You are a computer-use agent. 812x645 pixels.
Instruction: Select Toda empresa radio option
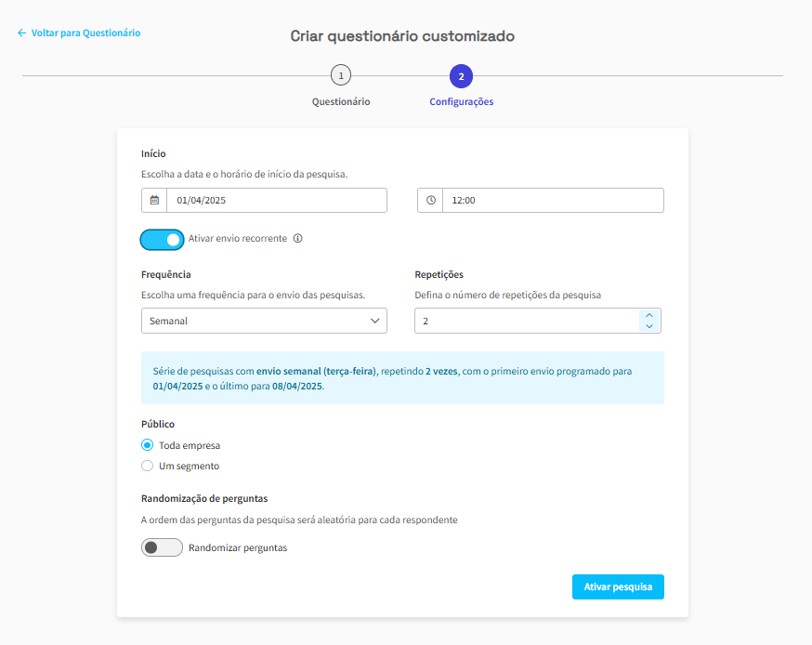pyautogui.click(x=148, y=445)
